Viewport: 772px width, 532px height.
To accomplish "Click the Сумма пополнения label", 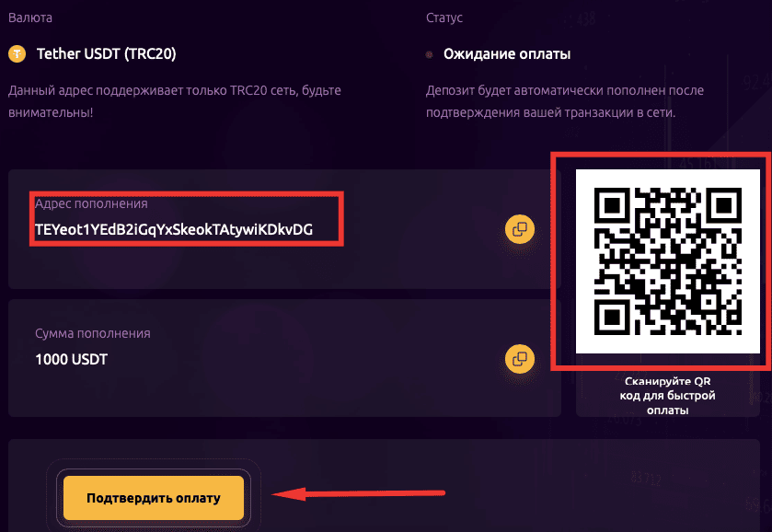I will 93,333.
